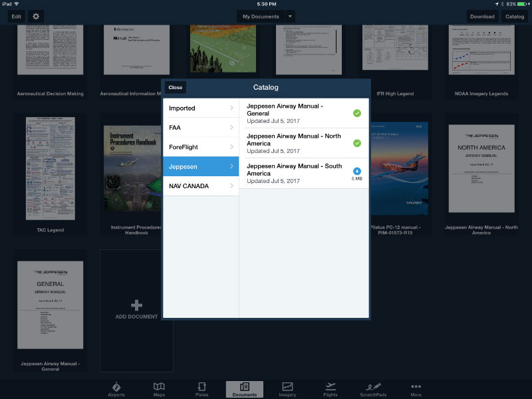Switch to the Maps tab icon
Image resolution: width=532 pixels, height=399 pixels.
click(x=159, y=386)
